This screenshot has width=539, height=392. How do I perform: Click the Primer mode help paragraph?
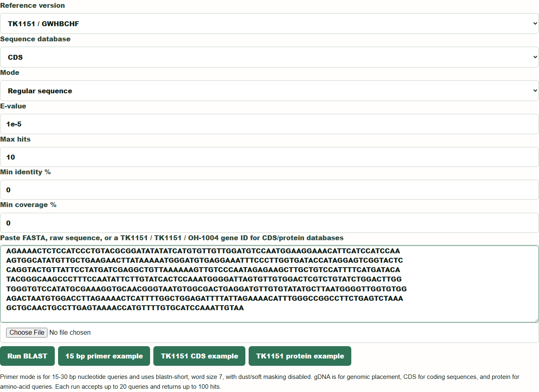pos(260,382)
